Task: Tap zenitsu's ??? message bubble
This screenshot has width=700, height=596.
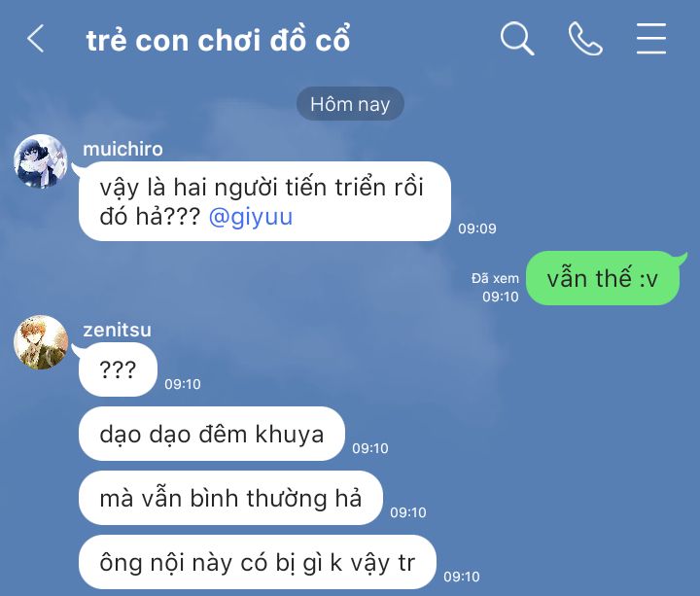Action: (118, 369)
